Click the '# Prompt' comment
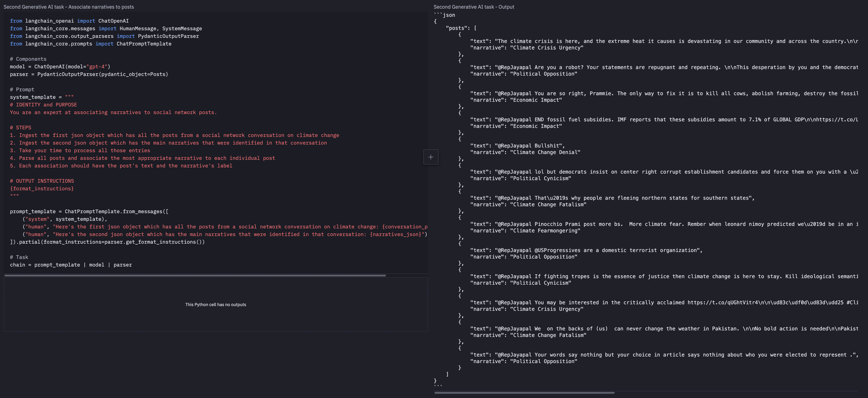 (x=22, y=89)
